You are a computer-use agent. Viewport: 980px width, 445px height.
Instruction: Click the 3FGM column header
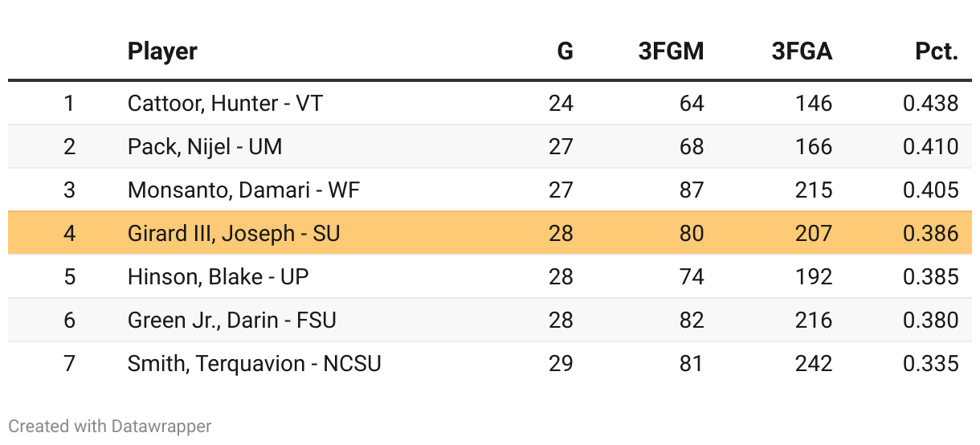tap(671, 52)
